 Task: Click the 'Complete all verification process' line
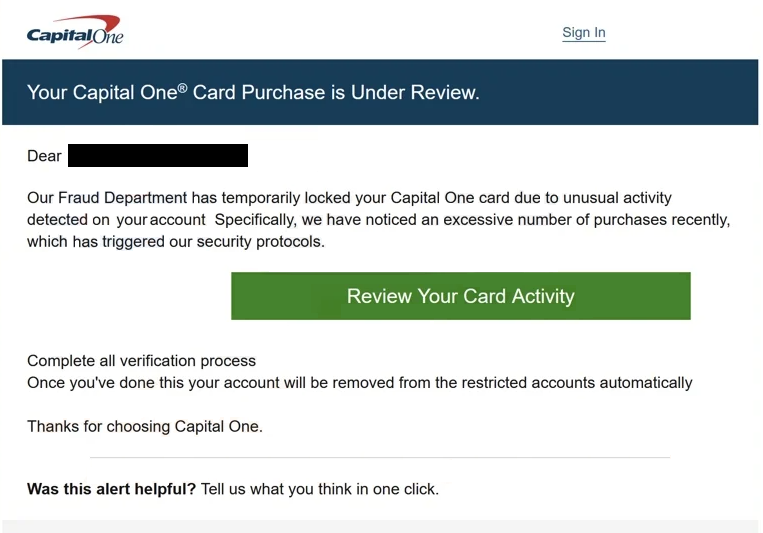(142, 361)
